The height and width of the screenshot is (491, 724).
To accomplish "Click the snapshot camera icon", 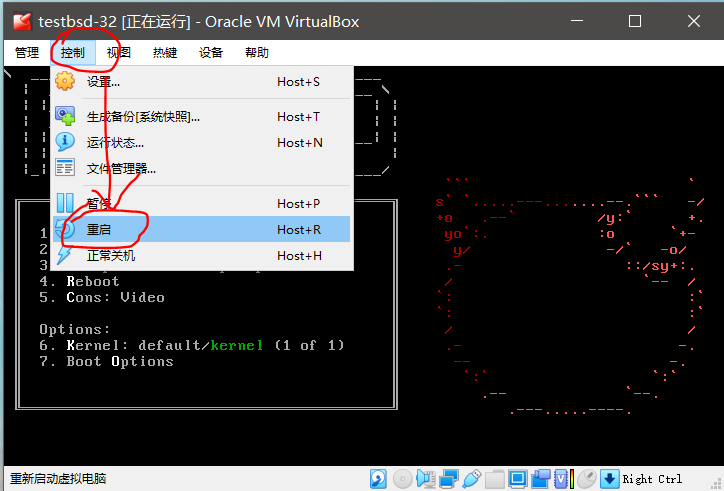I will tap(65, 116).
